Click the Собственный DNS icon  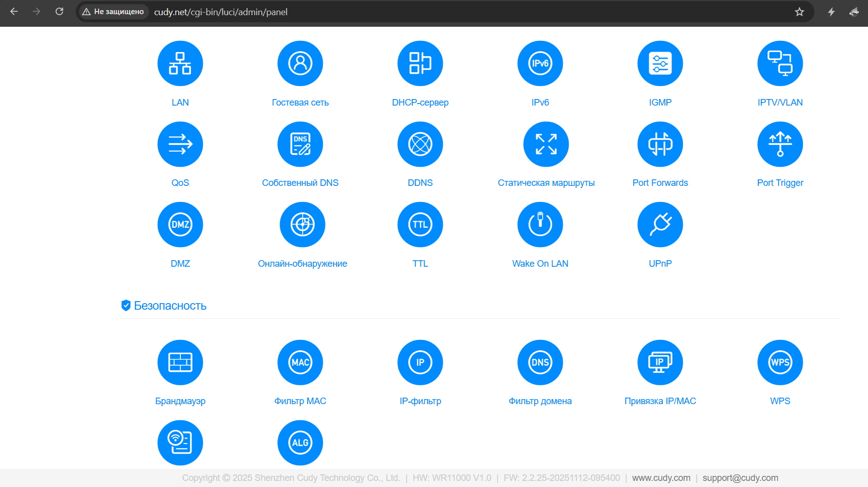[x=300, y=144]
